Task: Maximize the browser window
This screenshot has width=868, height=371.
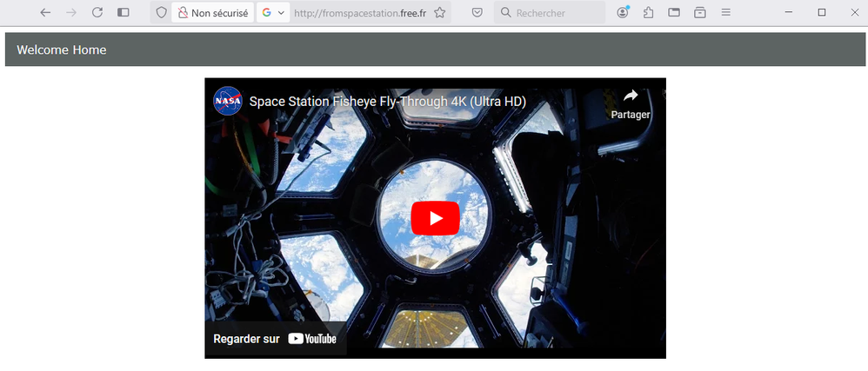Action: (x=822, y=13)
